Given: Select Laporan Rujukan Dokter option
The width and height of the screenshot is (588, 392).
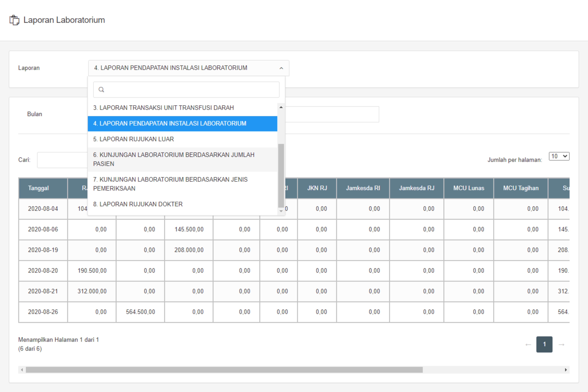Looking at the screenshot, I should tap(138, 204).
